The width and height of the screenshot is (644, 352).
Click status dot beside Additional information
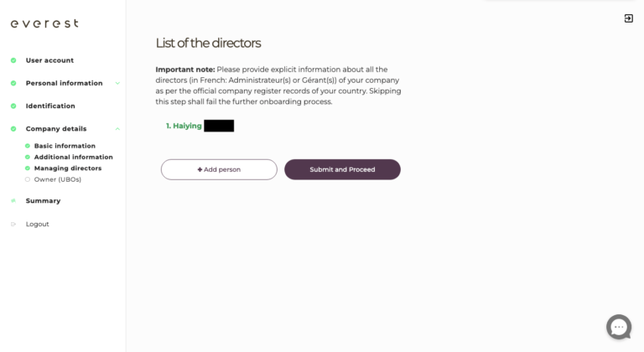27,157
